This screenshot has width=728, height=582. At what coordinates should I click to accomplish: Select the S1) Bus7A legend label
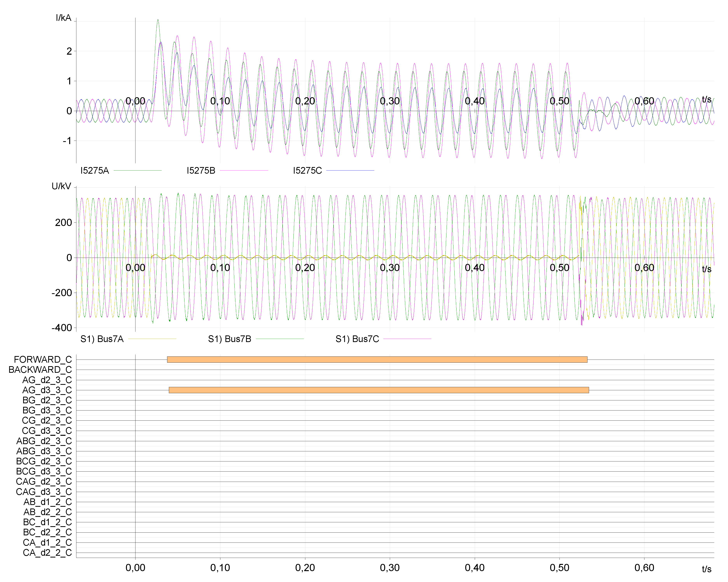pos(102,339)
